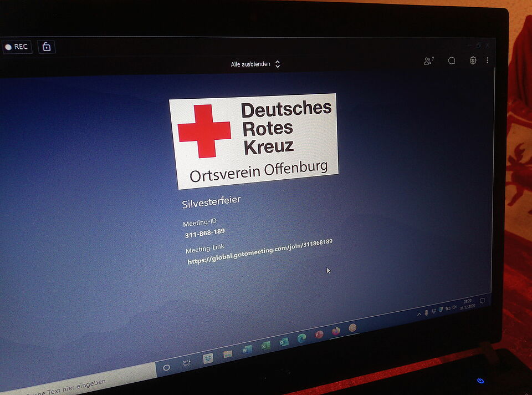
Task: Open the chat bubble panel
Action: (452, 61)
